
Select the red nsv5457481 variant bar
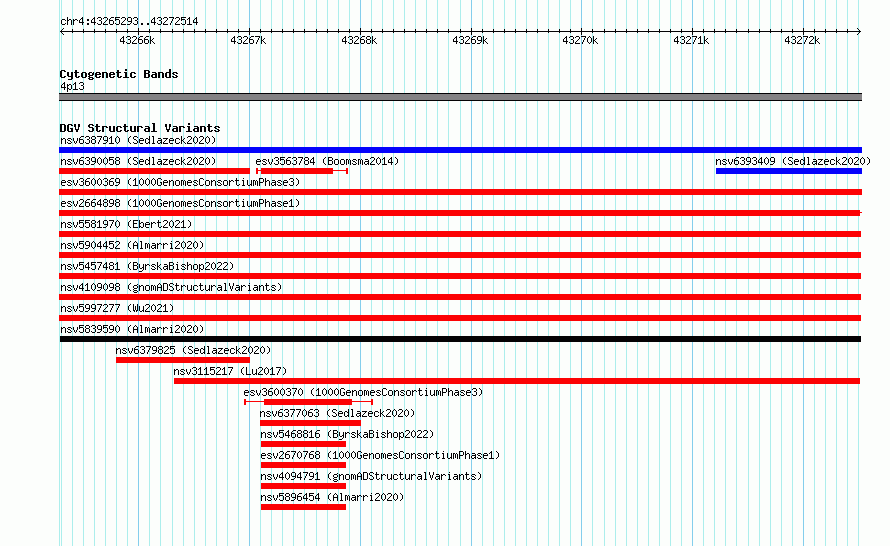[x=460, y=276]
